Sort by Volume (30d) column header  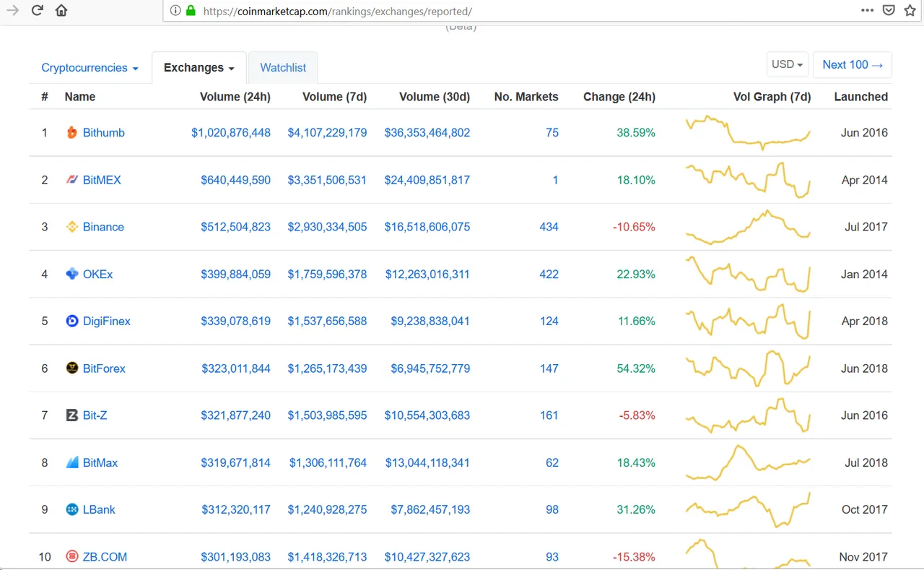point(435,97)
